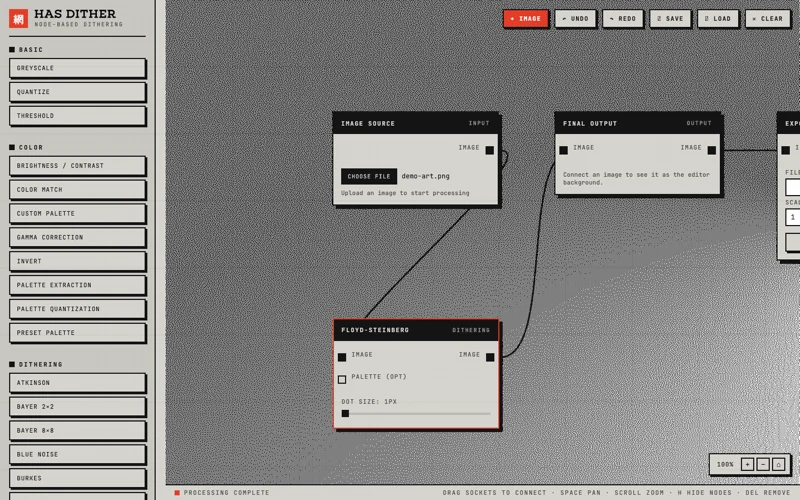Viewport: 800px width, 500px height.
Task: Click the red status indicator square
Action: pyautogui.click(x=177, y=492)
